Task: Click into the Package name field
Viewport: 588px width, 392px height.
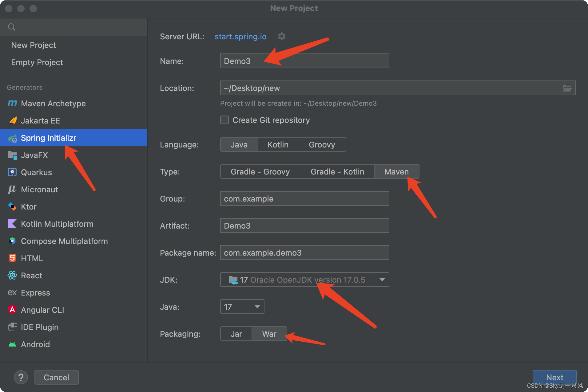Action: point(305,253)
